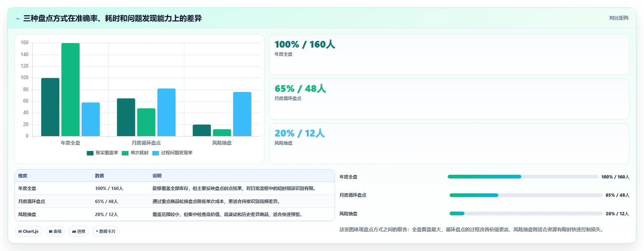Image resolution: width=644 pixels, height=251 pixels.
Task: Click the 100 value on the chart y-axis
Action: pyautogui.click(x=25, y=78)
